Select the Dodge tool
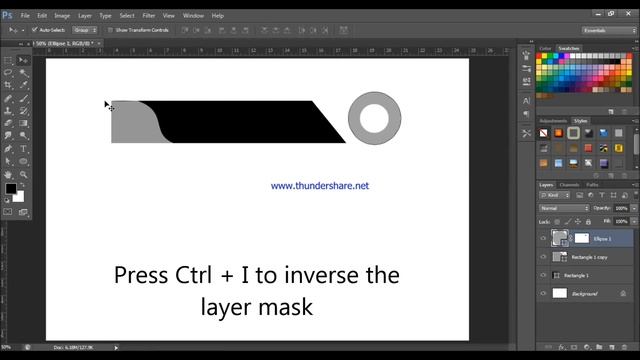This screenshot has height=360, width=640. (x=23, y=136)
